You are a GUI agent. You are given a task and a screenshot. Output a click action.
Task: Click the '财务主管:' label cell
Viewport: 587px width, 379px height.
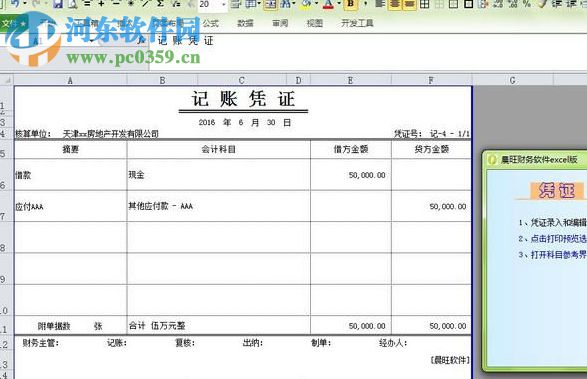point(40,343)
